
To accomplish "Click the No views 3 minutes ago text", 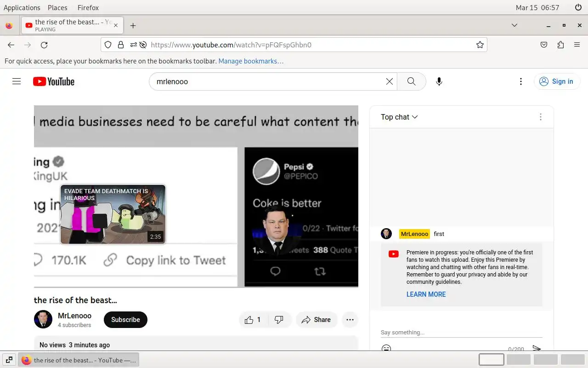I will click(74, 345).
